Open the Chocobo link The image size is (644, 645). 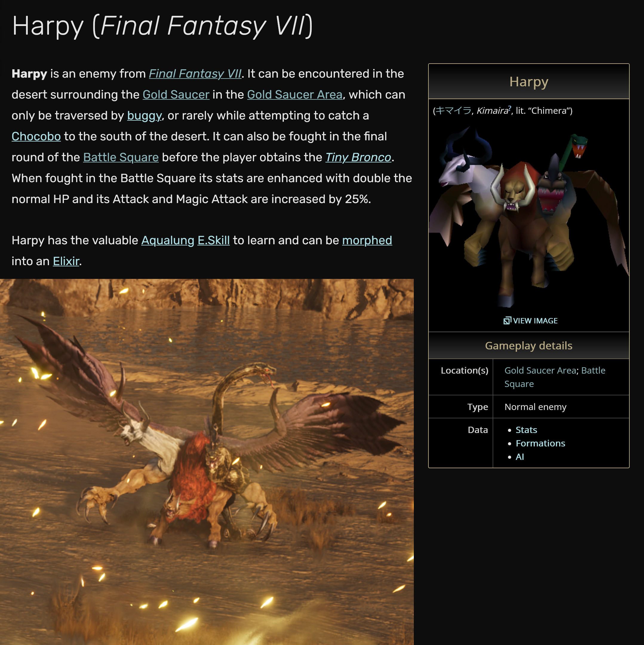(36, 136)
